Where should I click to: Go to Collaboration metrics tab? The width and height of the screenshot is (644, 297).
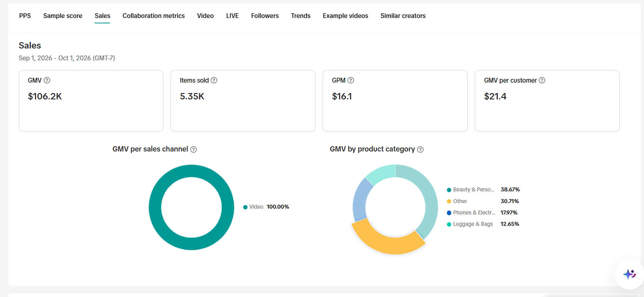(153, 16)
